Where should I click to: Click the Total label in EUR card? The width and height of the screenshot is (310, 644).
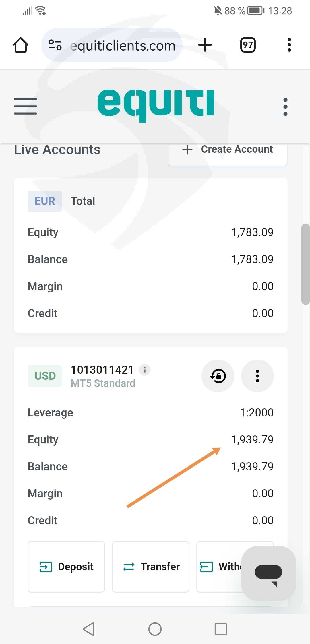(x=83, y=201)
